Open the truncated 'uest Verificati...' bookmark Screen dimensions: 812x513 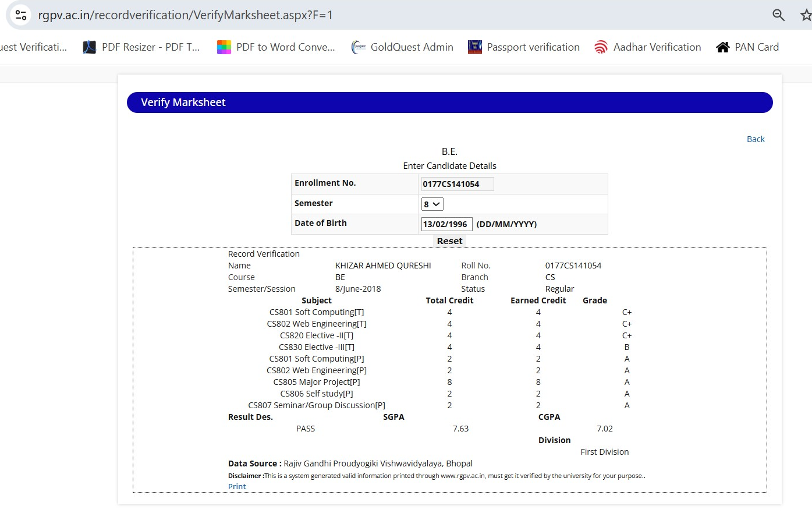tap(33, 47)
